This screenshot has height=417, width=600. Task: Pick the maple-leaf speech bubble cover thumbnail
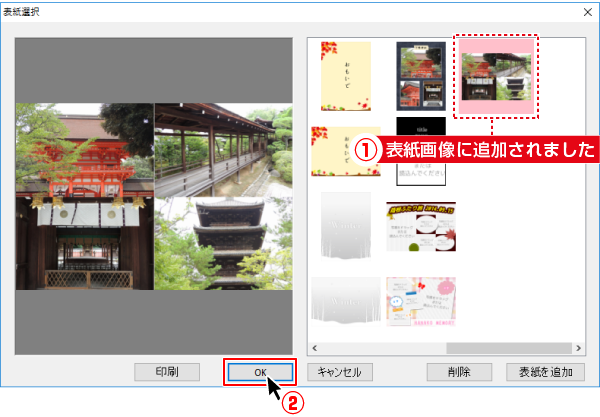point(420,227)
